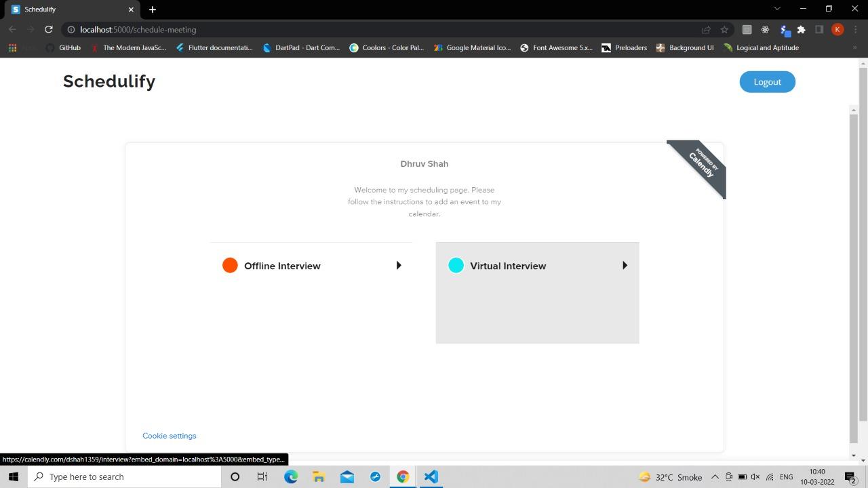Image resolution: width=868 pixels, height=488 pixels.
Task: Open the blue round app on taskbar
Action: tap(375, 476)
